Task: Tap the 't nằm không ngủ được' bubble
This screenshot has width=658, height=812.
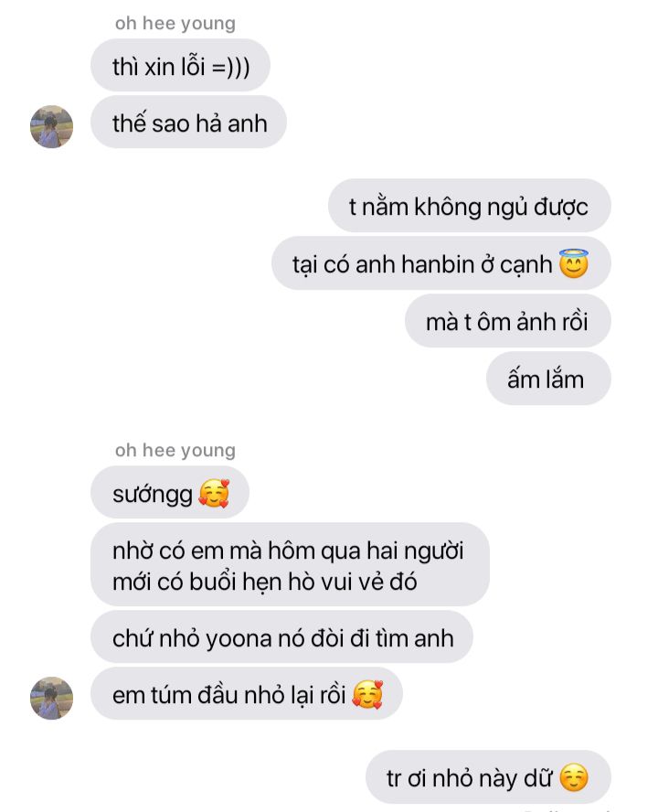Action: point(469,206)
